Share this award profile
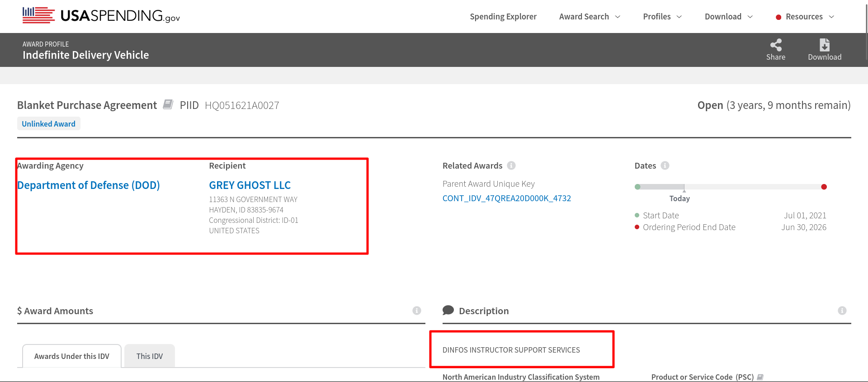The height and width of the screenshot is (382, 868). pos(776,50)
